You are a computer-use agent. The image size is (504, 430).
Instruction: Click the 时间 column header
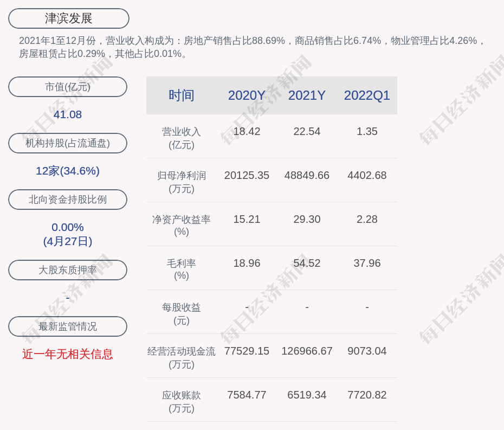[x=181, y=95]
